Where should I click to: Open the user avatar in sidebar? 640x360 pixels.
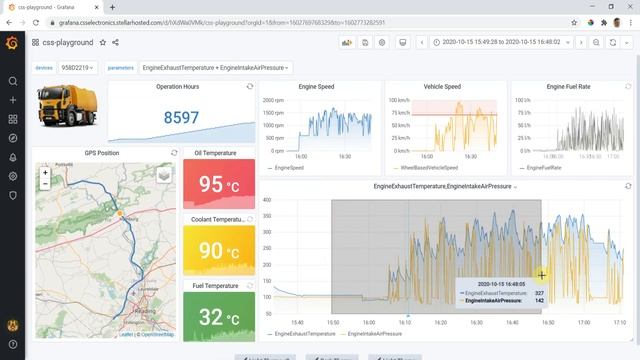(13, 325)
